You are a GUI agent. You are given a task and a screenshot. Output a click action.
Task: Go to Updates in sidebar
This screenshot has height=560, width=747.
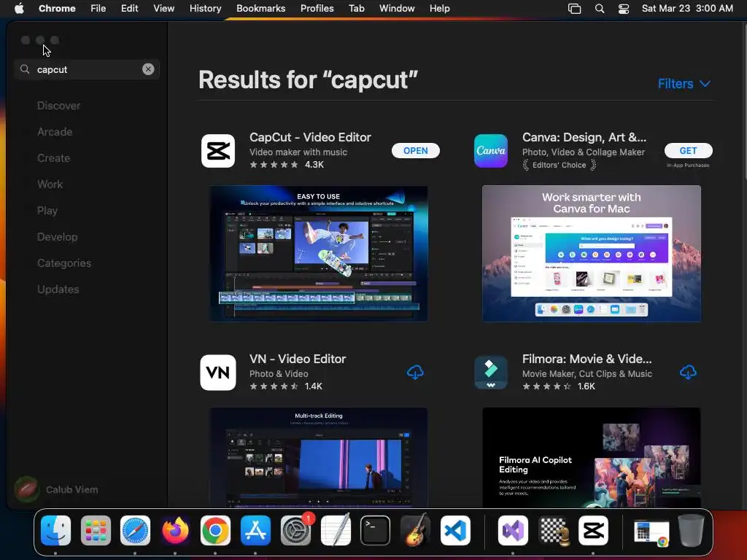[x=58, y=289]
